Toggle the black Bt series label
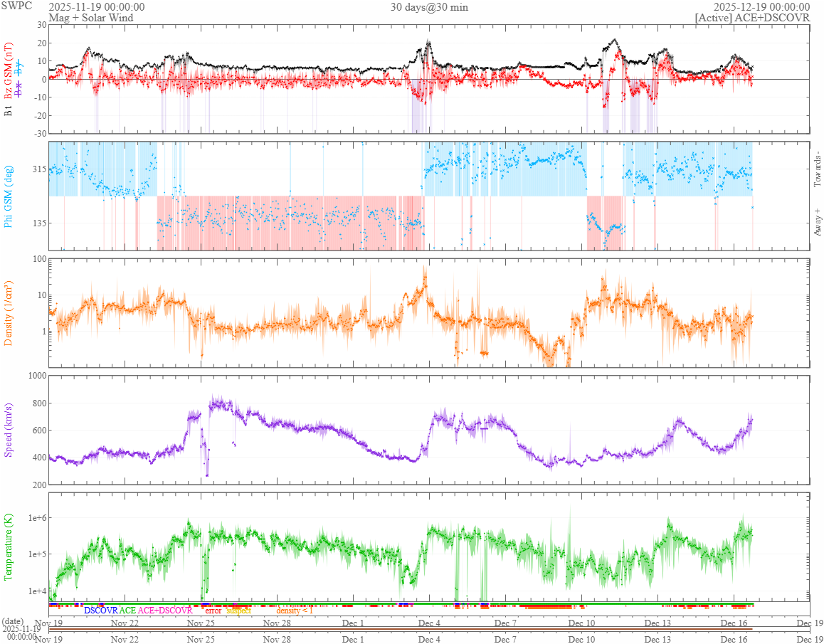The image size is (824, 644). coord(9,112)
